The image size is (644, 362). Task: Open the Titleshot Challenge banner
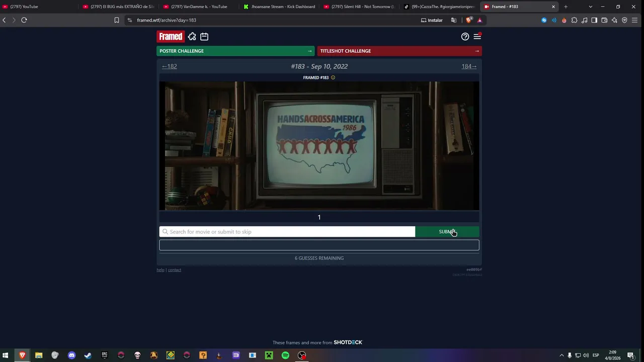pyautogui.click(x=399, y=51)
